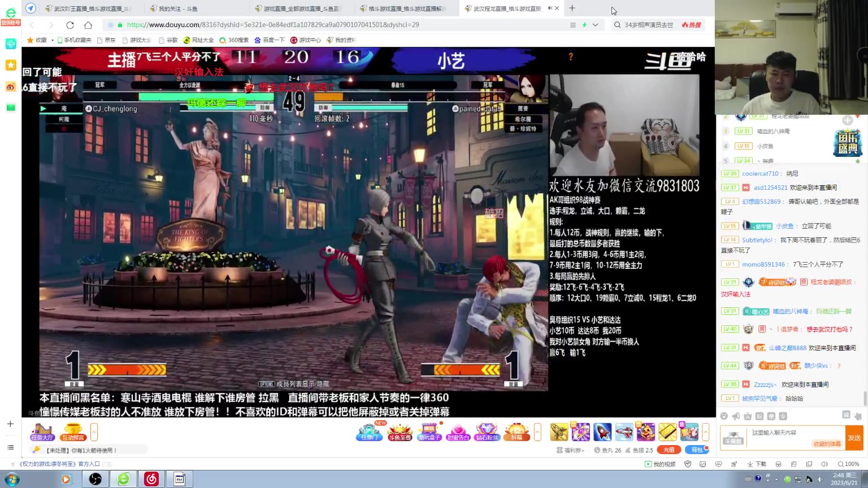This screenshot has height=488, width=868.
Task: Open the Weibo sidebar icon
Action: point(11,86)
